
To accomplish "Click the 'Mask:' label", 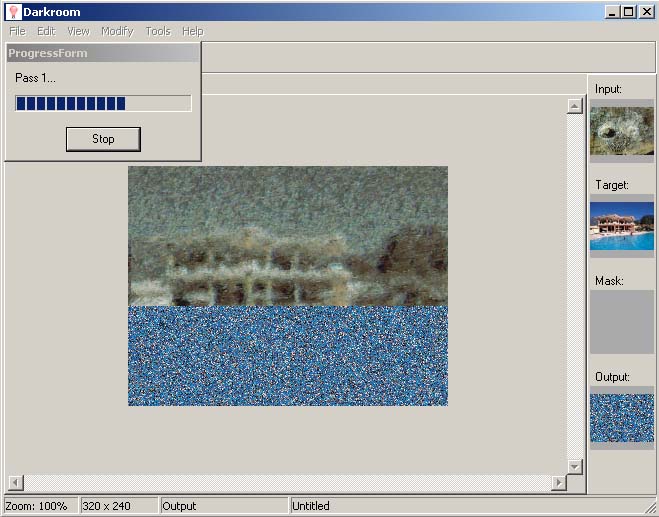I will click(x=609, y=281).
